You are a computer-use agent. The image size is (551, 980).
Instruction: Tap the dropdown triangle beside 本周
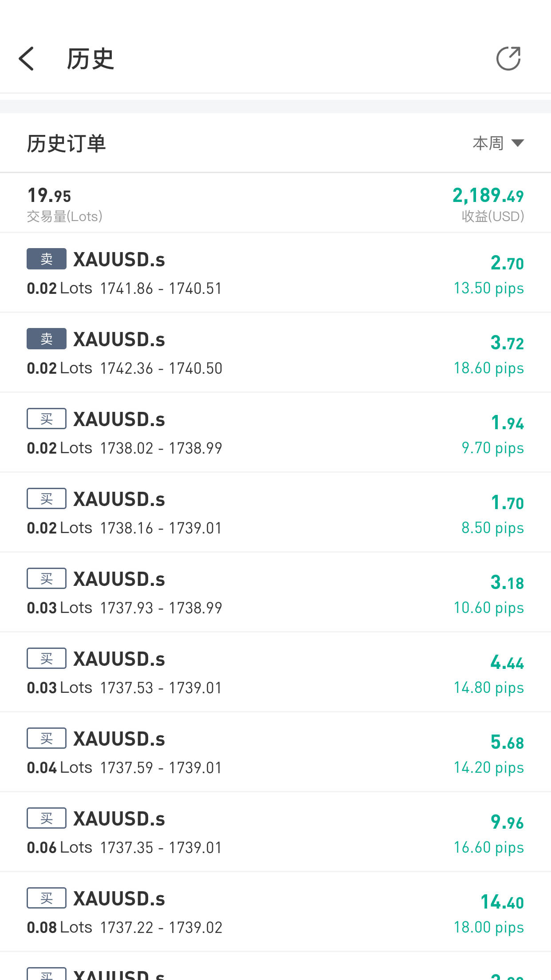(517, 143)
